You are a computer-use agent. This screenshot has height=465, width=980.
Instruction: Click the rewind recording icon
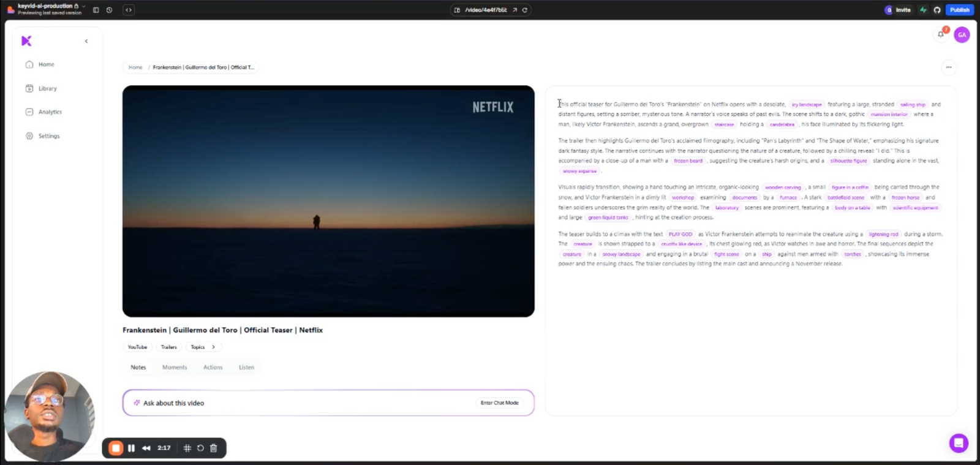click(146, 448)
